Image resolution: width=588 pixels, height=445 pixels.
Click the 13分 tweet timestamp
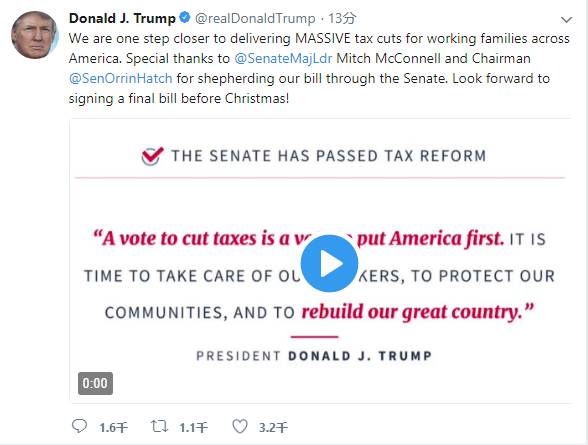[x=342, y=18]
